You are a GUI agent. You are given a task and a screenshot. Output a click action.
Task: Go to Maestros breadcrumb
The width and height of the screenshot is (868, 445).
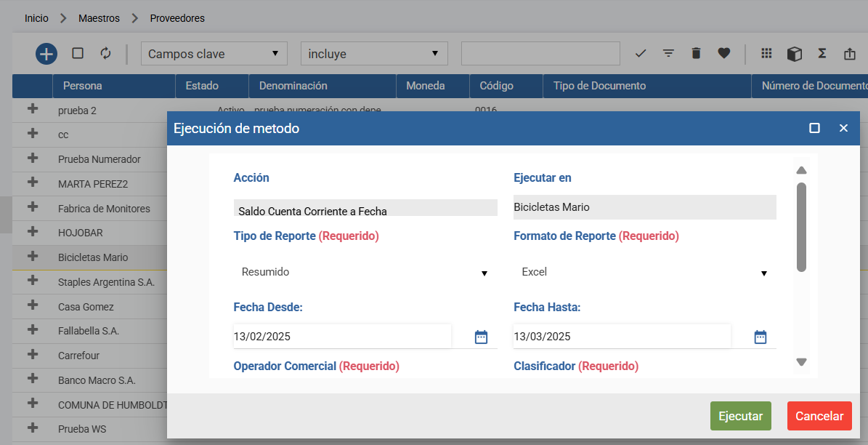click(99, 18)
